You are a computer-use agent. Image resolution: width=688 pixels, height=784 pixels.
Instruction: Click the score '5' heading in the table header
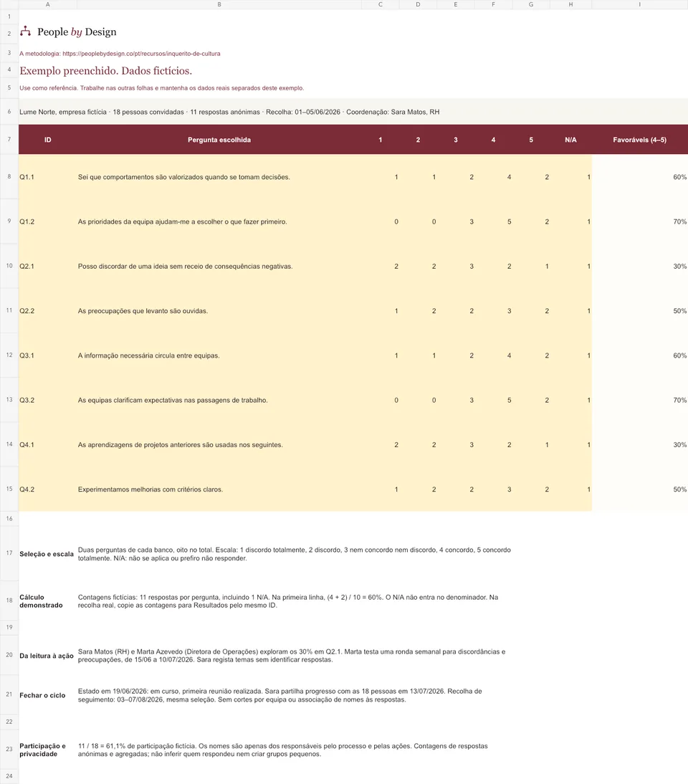coord(531,140)
